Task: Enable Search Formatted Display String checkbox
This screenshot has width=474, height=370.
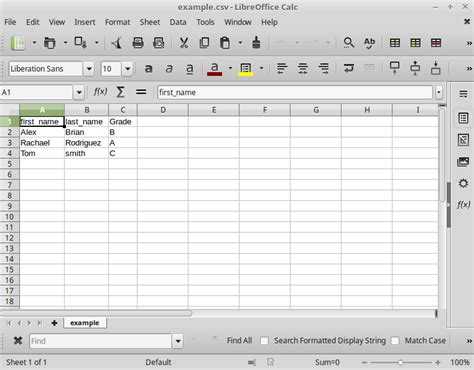Action: [x=264, y=341]
